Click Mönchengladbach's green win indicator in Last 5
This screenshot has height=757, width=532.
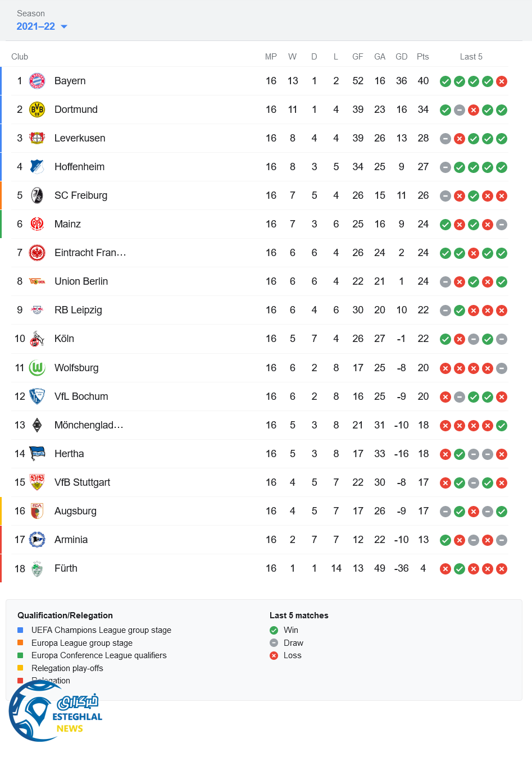point(502,426)
